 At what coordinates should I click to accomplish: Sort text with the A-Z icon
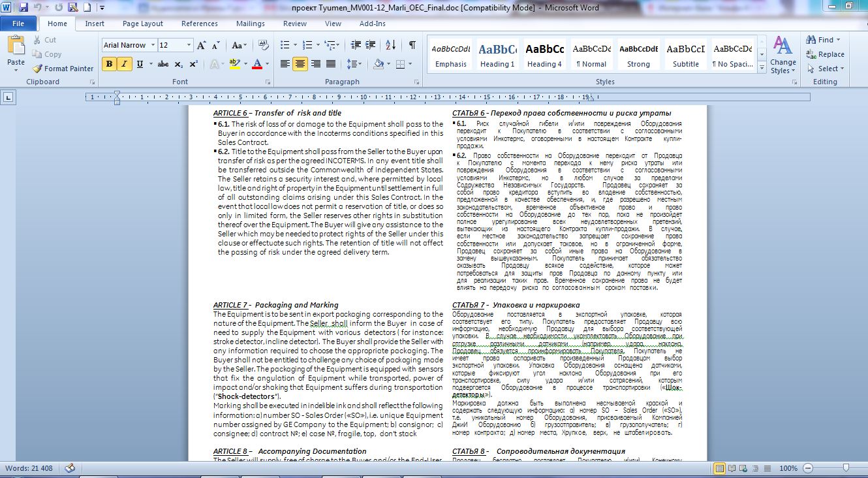click(390, 45)
